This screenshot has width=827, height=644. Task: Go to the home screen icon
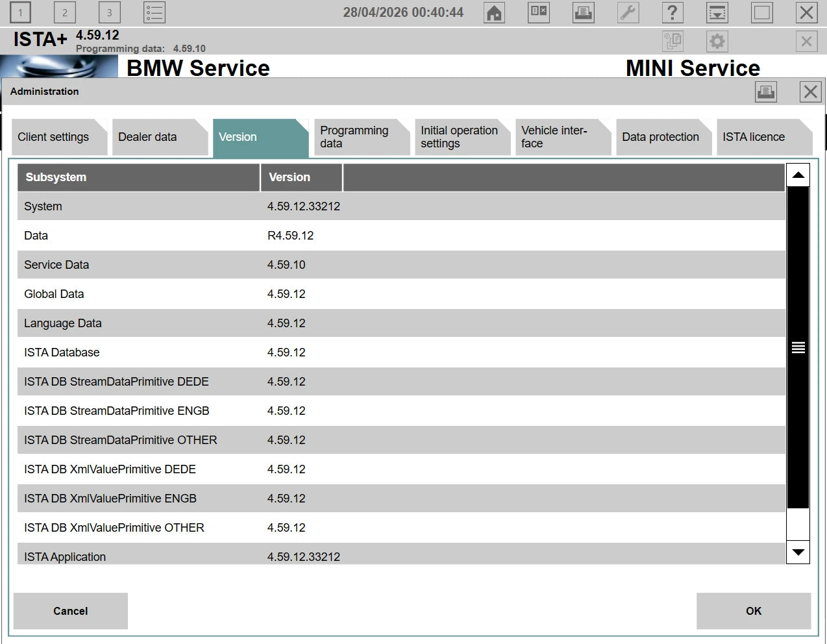pyautogui.click(x=495, y=12)
